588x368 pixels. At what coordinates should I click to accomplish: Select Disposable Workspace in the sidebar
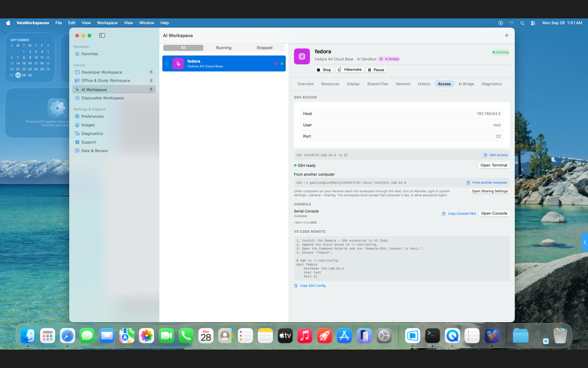(114, 98)
